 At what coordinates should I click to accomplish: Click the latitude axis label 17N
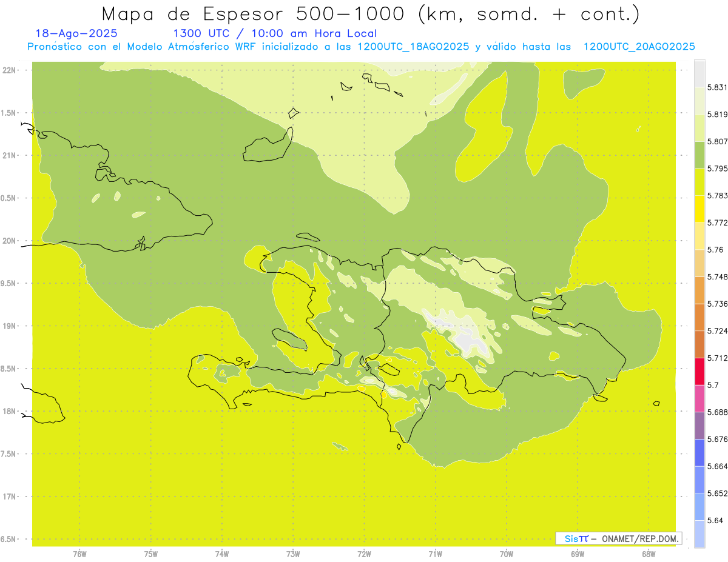(9, 497)
